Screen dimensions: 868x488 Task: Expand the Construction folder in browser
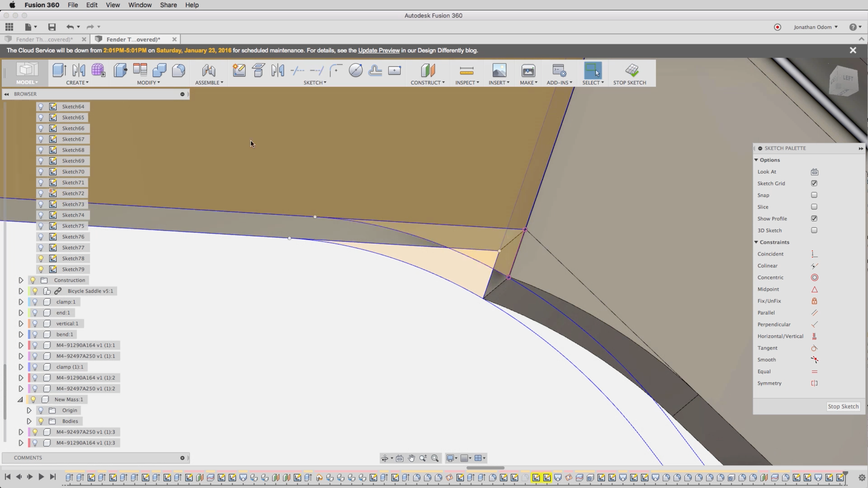pyautogui.click(x=21, y=280)
